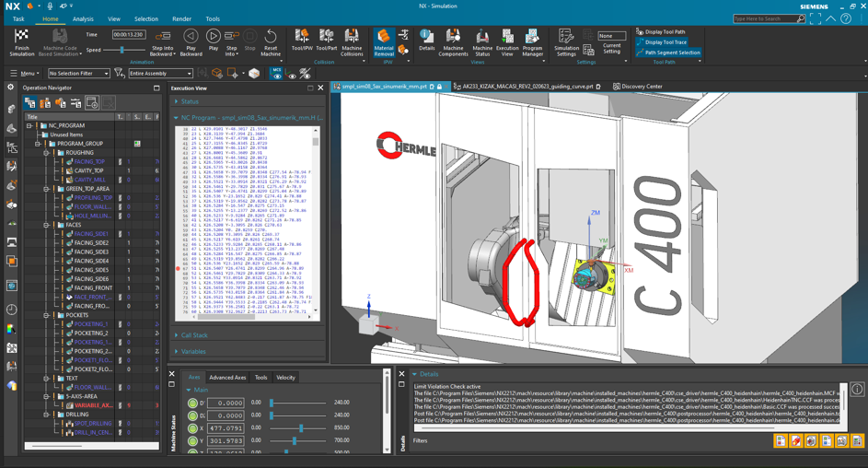Adjust the simulation Speed slider
The image size is (868, 468).
[x=122, y=50]
